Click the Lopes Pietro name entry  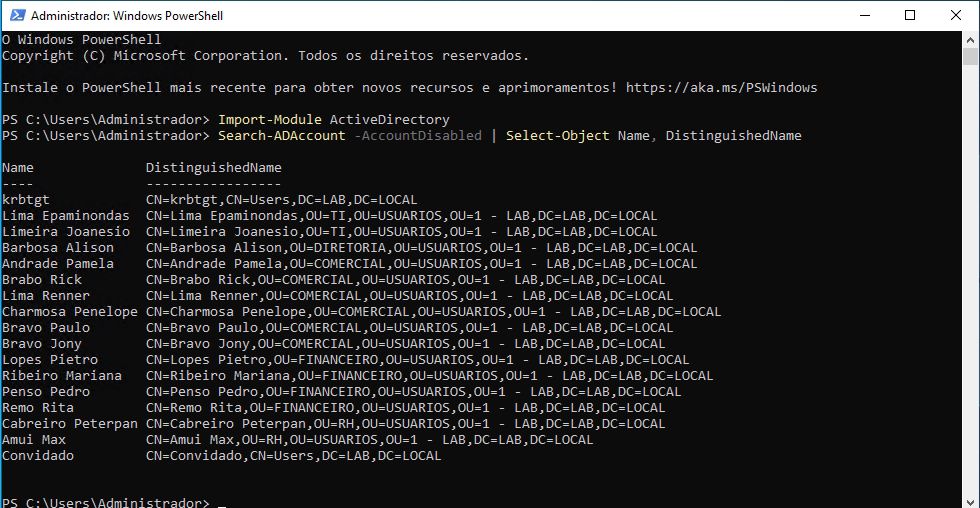pos(50,360)
